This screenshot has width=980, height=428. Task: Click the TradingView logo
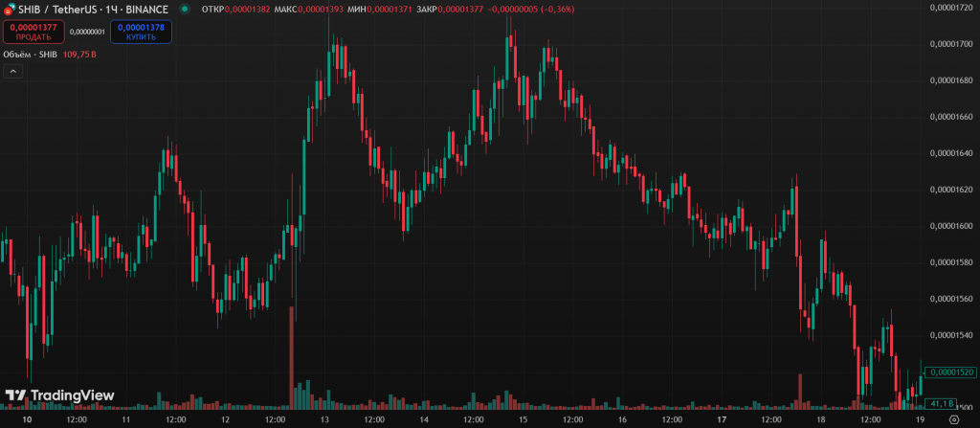point(59,395)
